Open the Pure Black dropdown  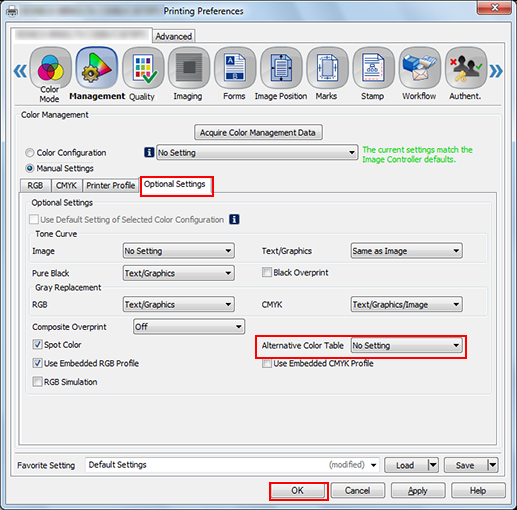click(x=179, y=273)
